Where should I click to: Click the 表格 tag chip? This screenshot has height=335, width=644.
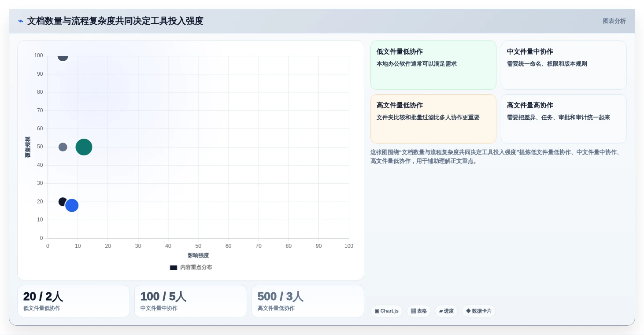(x=419, y=311)
